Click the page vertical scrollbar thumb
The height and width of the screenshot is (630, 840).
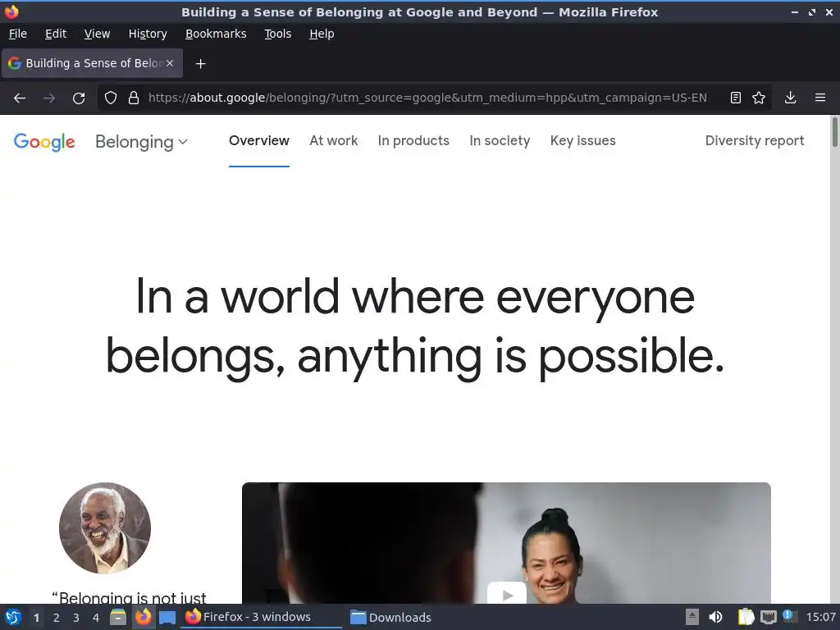point(834,131)
